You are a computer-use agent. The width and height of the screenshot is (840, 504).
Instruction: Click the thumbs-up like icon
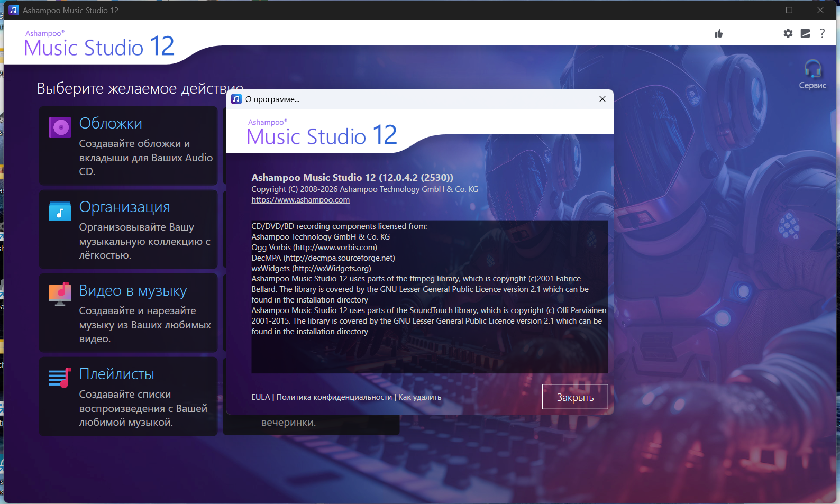(718, 34)
